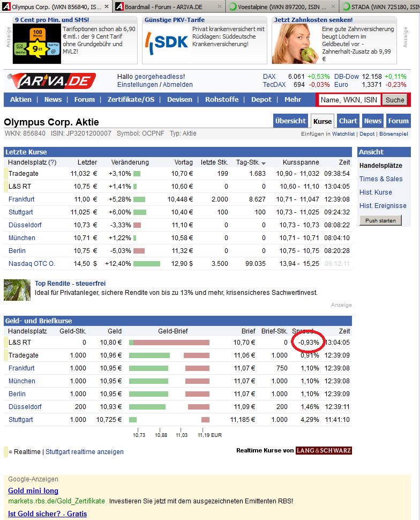Switch to the STADA browser tab
420x520 pixels.
coord(380,6)
